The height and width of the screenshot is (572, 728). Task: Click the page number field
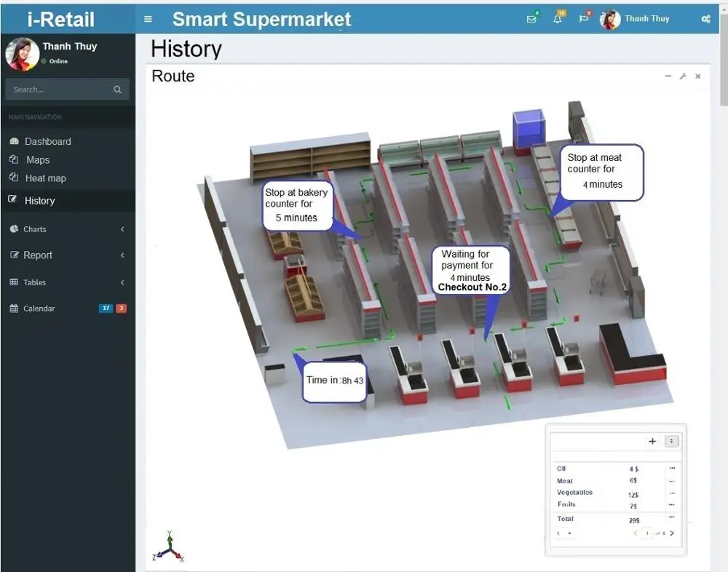point(647,533)
